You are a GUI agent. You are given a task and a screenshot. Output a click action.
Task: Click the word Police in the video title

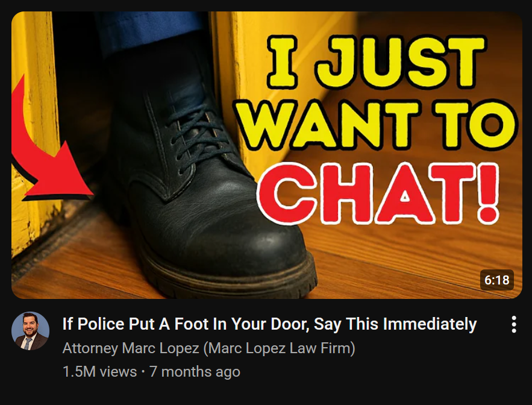click(101, 324)
